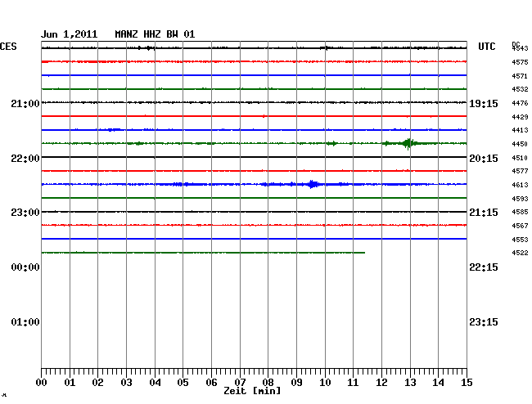Click the end of the last green trace

pyautogui.click(x=363, y=253)
